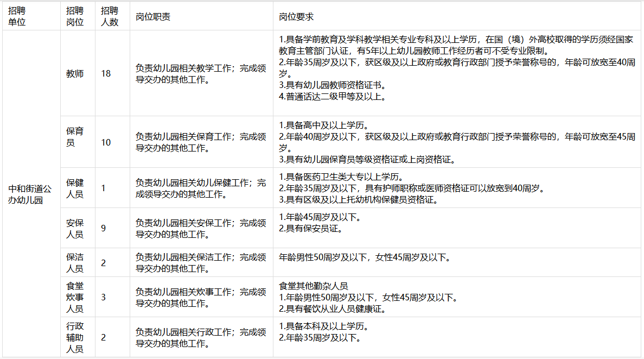This screenshot has height=359, width=644.
Task: Click the 负责幼儿园相关教学工作 duties cell
Action: pyautogui.click(x=201, y=73)
